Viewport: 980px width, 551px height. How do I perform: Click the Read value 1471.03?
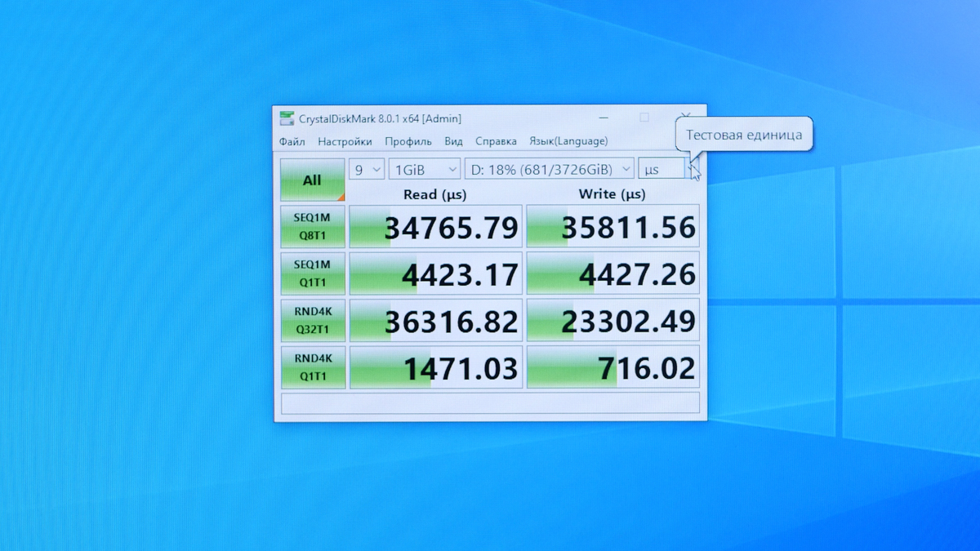[436, 367]
